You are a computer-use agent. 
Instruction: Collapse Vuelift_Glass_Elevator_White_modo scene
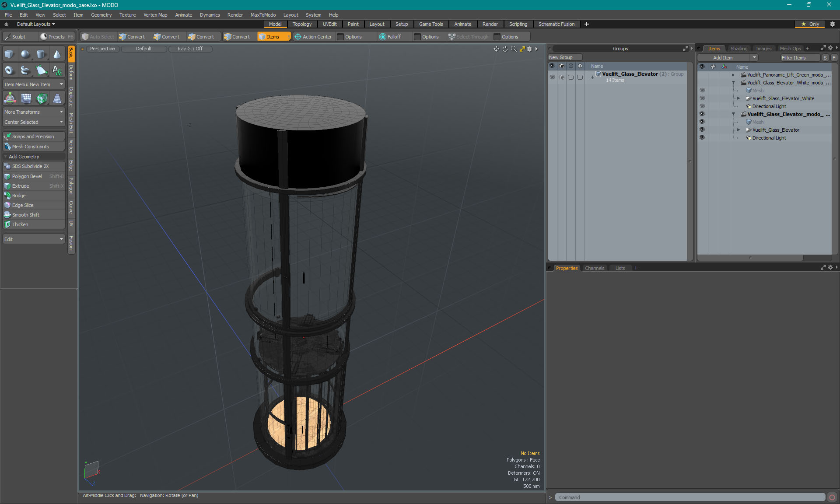pyautogui.click(x=734, y=83)
